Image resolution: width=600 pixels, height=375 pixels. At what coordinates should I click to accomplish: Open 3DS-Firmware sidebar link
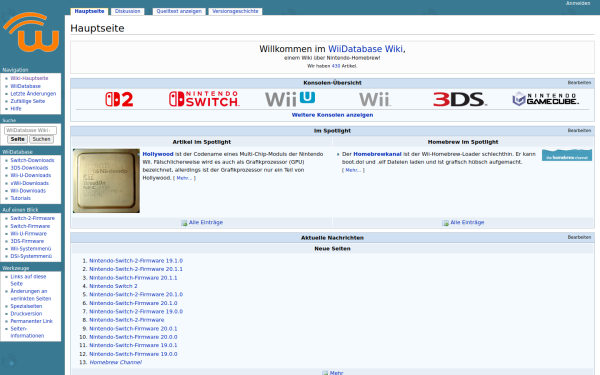click(x=27, y=241)
